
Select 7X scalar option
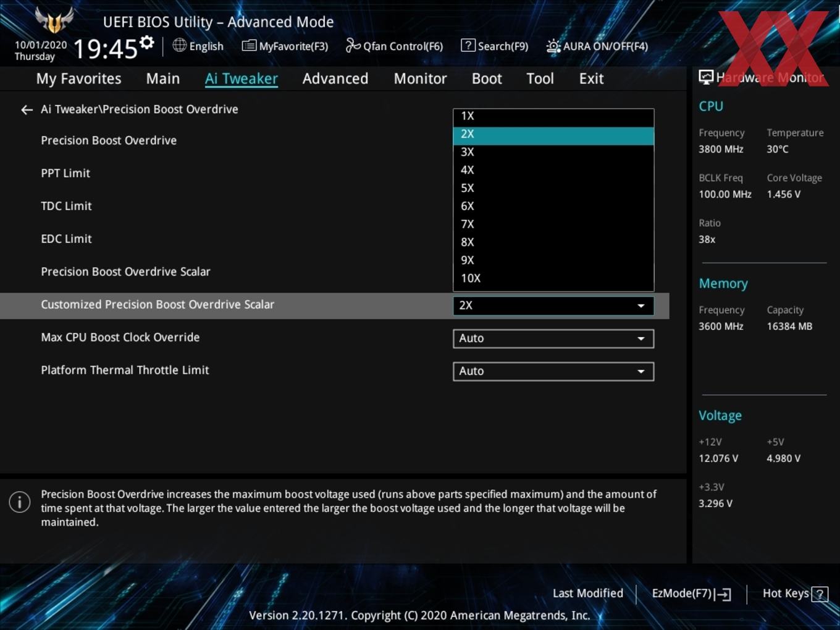tap(553, 224)
